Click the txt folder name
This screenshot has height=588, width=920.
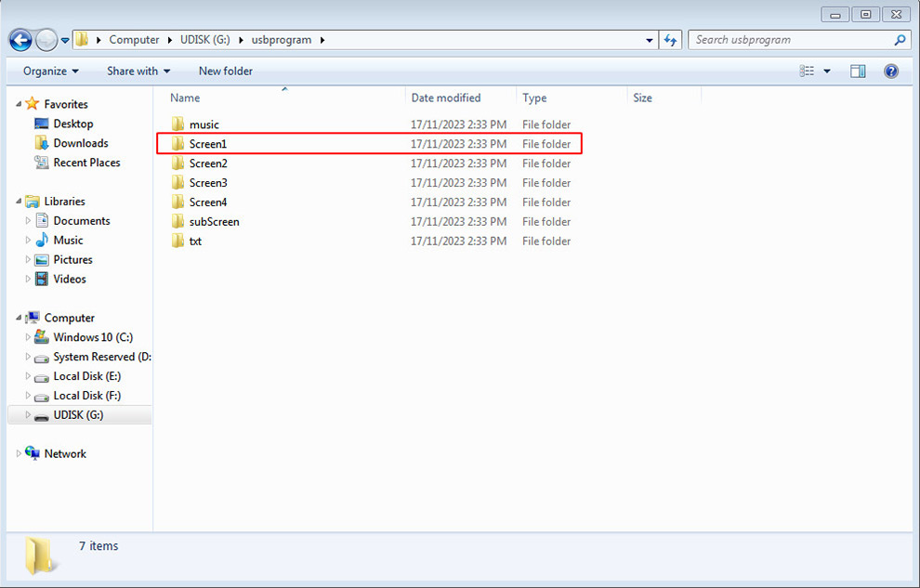click(195, 241)
